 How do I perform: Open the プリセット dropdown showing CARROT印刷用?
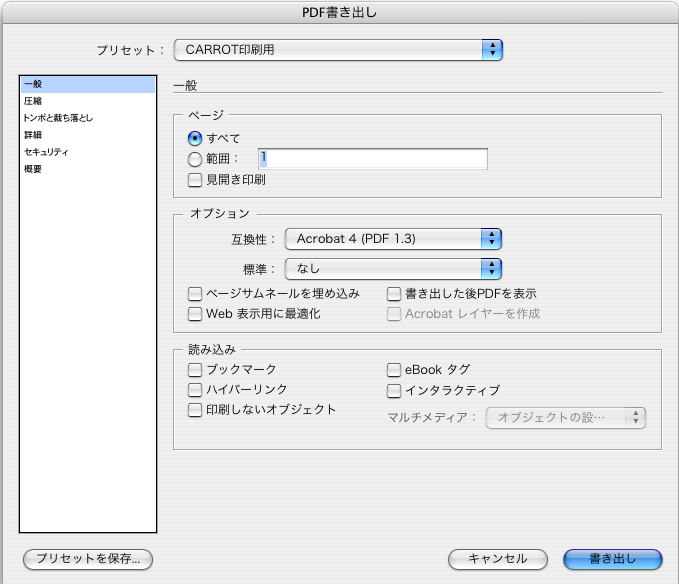[x=338, y=50]
